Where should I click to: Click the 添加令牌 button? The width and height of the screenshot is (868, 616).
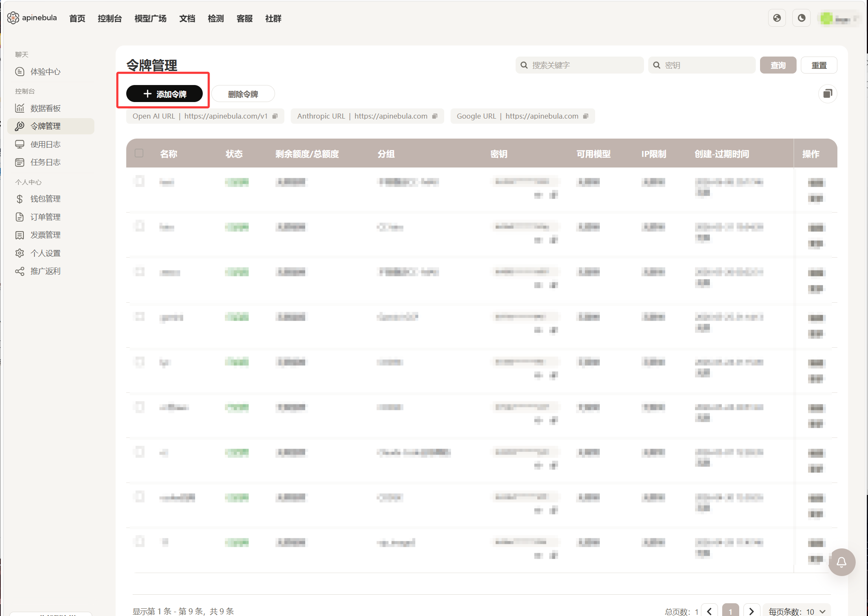164,94
